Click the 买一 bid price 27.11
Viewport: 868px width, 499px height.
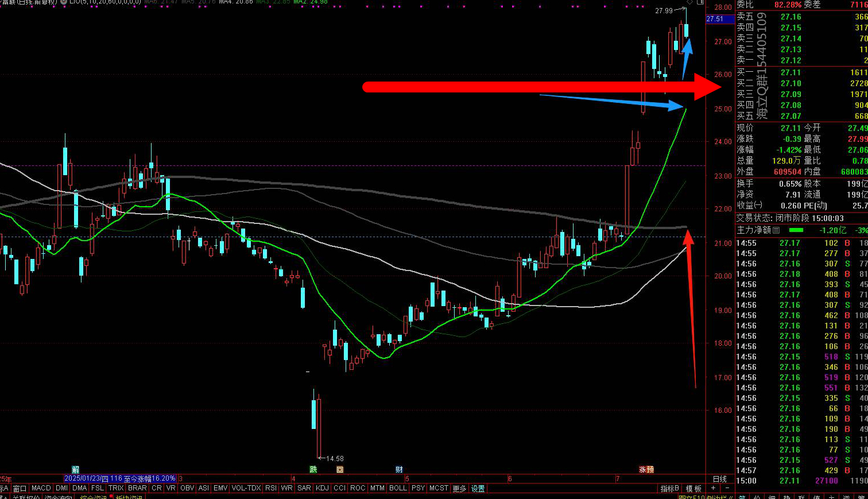791,72
